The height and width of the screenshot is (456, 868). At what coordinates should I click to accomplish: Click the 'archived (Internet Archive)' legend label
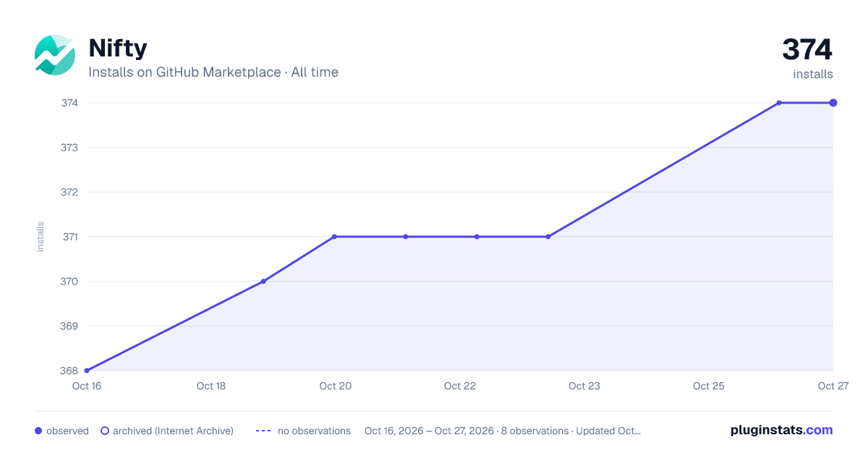click(x=173, y=431)
